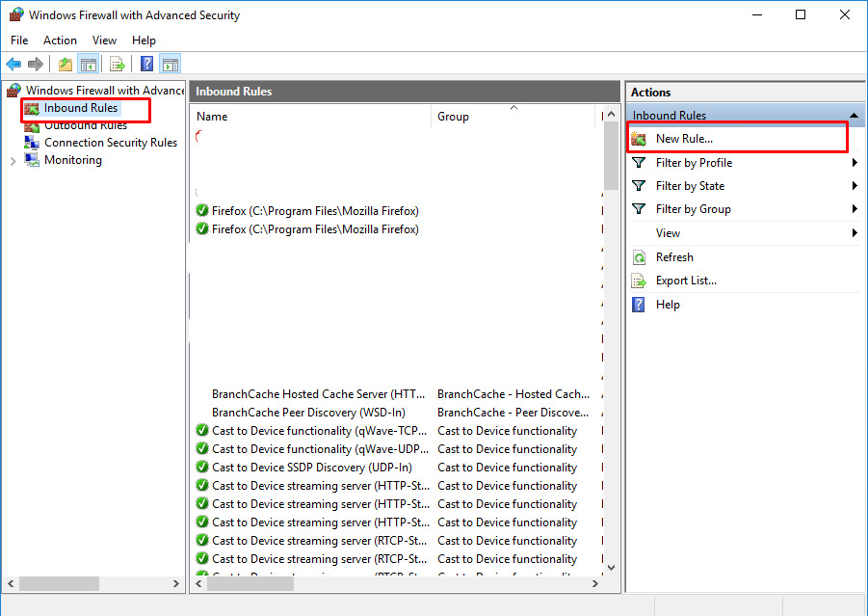868x616 pixels.
Task: Select Cast to Device SSDP Discovery (UDP-In)
Action: tap(312, 467)
